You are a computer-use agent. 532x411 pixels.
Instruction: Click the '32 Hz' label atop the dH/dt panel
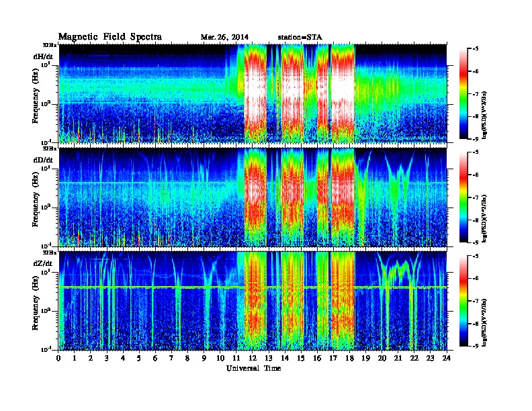[50, 44]
